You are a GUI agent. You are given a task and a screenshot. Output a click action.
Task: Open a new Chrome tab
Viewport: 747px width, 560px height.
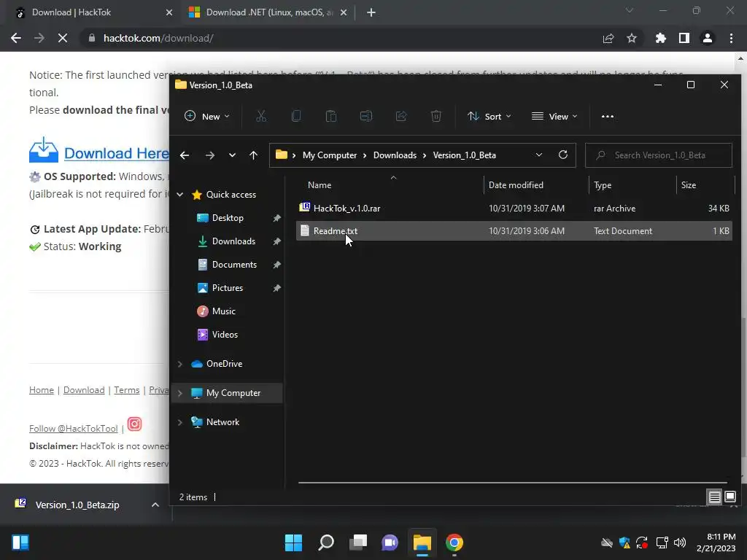coord(371,12)
